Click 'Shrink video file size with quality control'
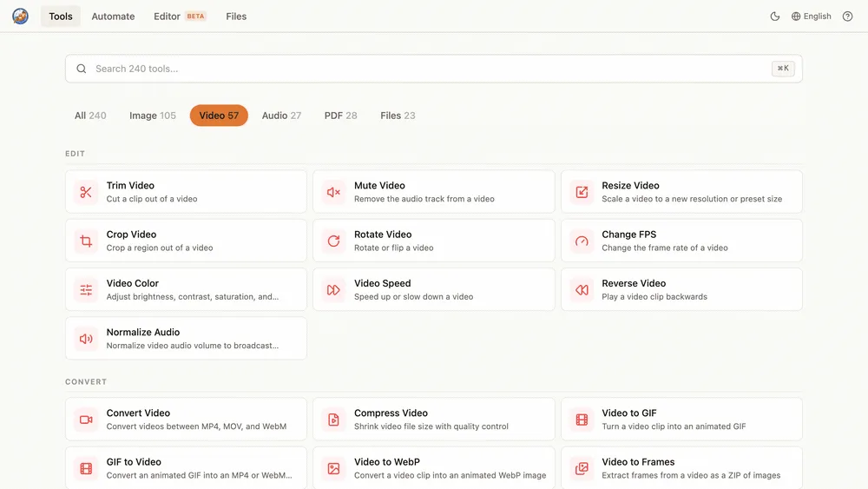Screen dimensions: 868x489 tap(431, 426)
